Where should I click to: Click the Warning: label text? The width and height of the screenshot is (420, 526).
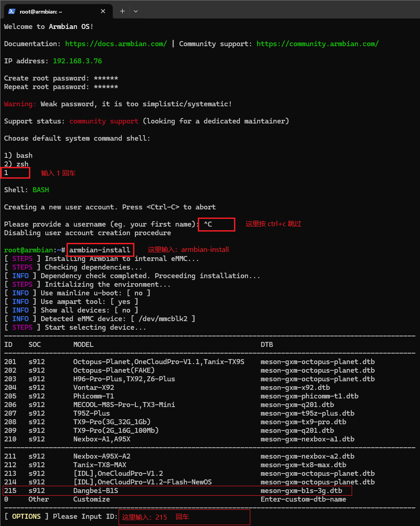(20, 104)
